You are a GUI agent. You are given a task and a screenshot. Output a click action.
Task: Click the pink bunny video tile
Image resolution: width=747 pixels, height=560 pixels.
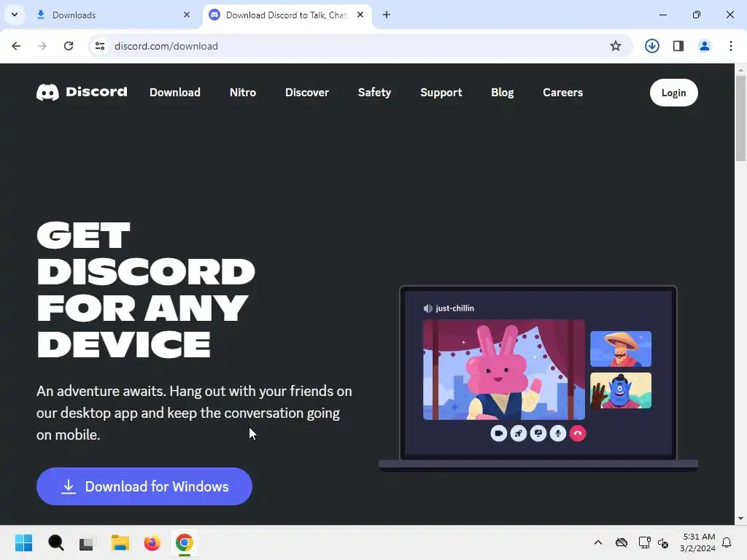pos(503,370)
